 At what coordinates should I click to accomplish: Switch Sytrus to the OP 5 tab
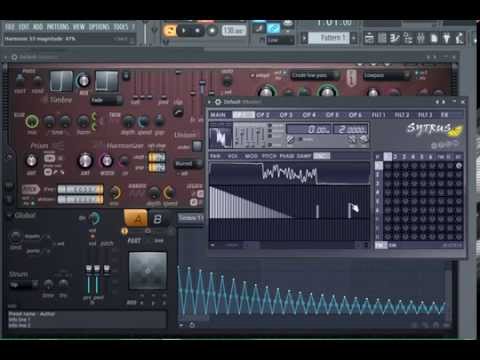coord(332,115)
